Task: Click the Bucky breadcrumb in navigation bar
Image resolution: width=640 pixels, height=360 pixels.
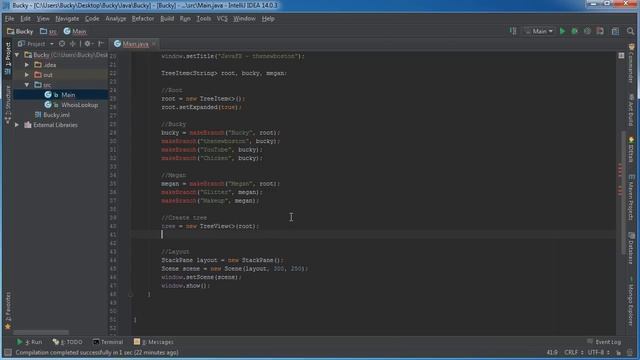Action: (x=20, y=31)
